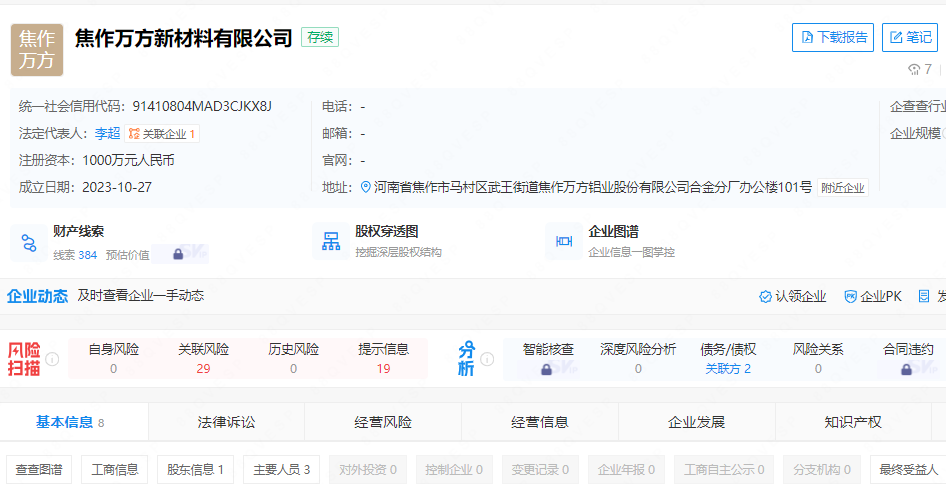The height and width of the screenshot is (484, 946).
Task: Switch to the 经营风险 tab
Action: (383, 422)
